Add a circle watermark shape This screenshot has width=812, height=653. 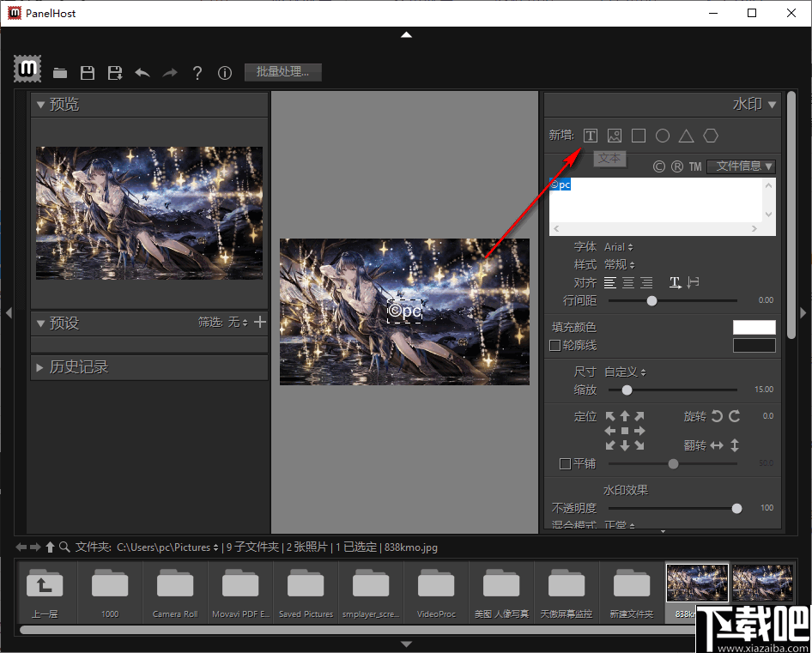(x=663, y=136)
